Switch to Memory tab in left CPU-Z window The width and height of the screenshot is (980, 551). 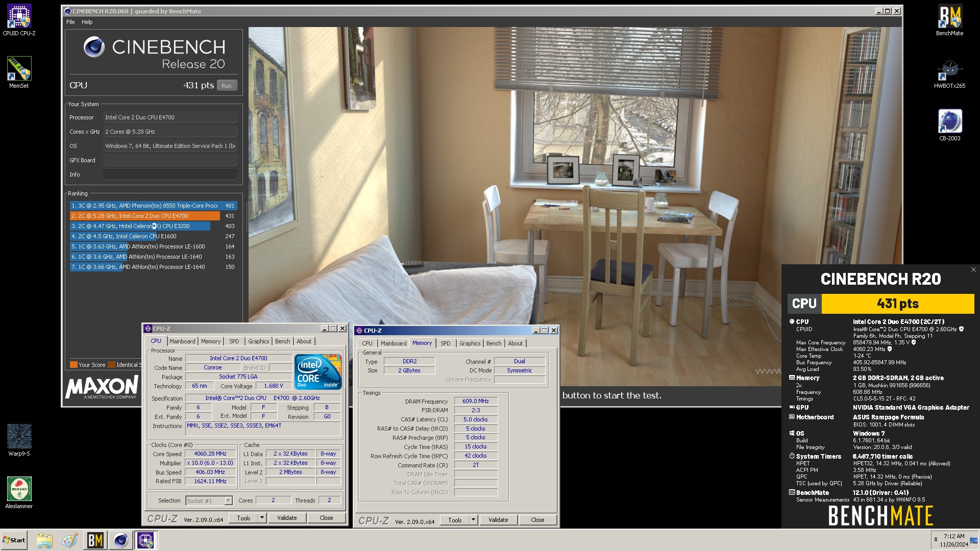coord(211,341)
